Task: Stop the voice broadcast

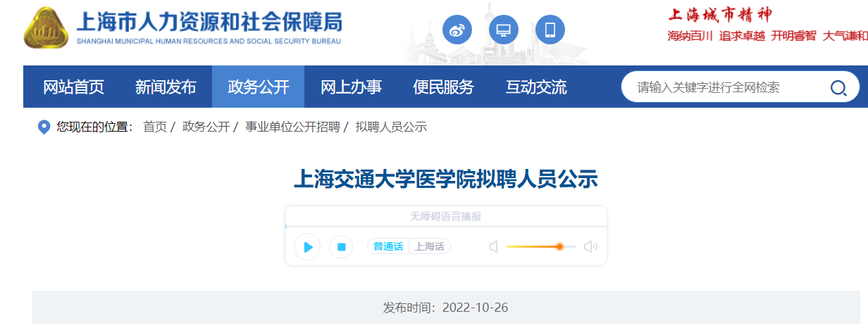Action: point(341,247)
